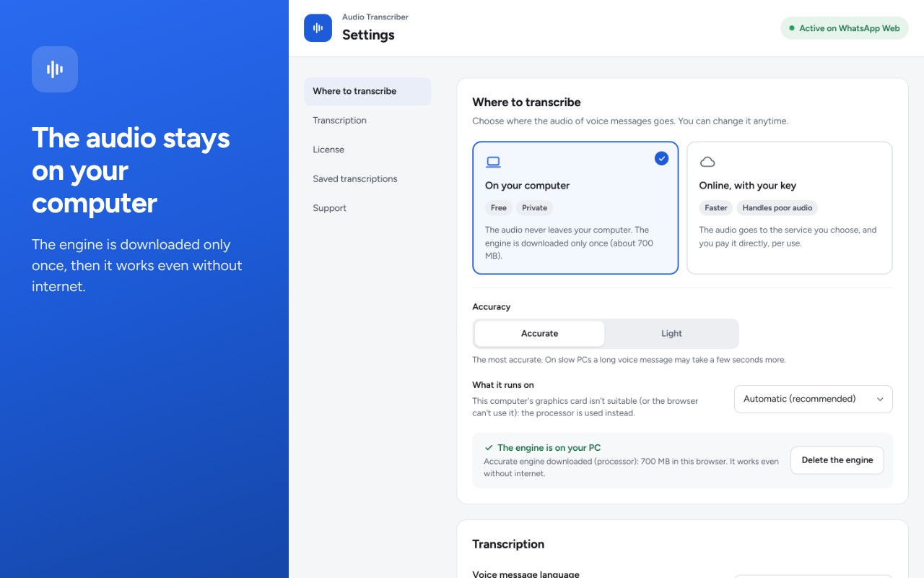This screenshot has height=578, width=924.
Task: Click the laptop icon on the computer card
Action: pyautogui.click(x=493, y=162)
